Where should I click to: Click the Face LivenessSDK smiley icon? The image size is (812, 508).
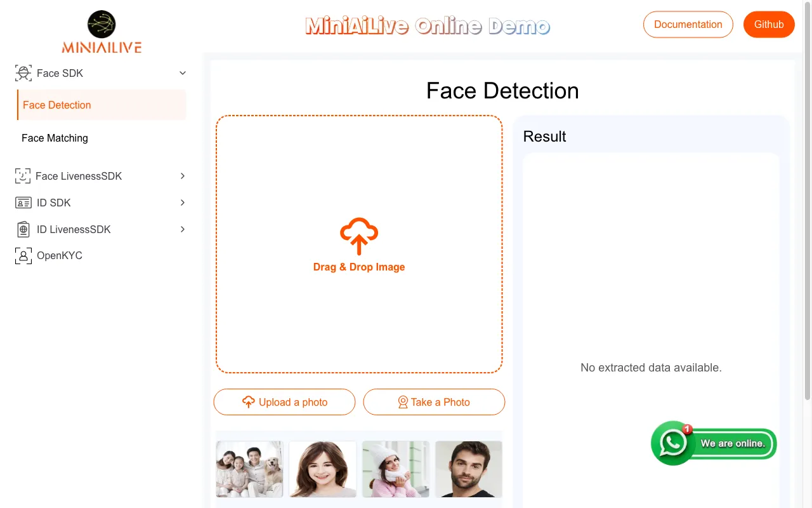coord(23,176)
